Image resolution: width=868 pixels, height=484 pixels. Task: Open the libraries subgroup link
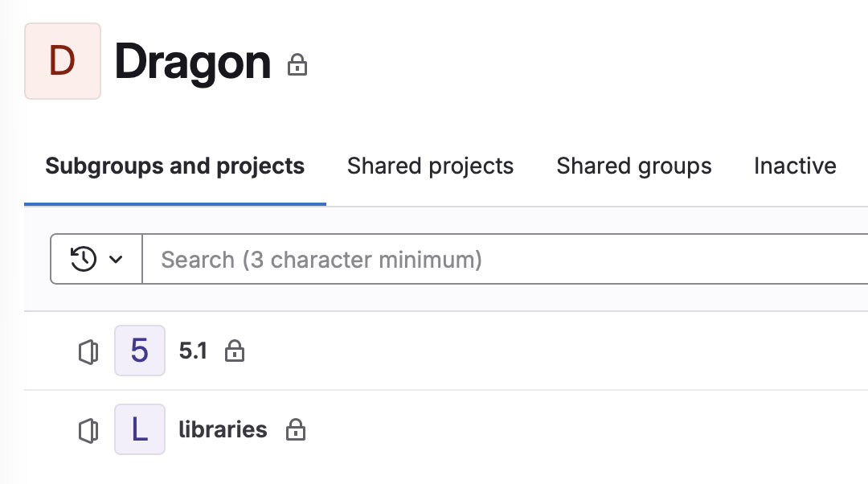coord(223,429)
